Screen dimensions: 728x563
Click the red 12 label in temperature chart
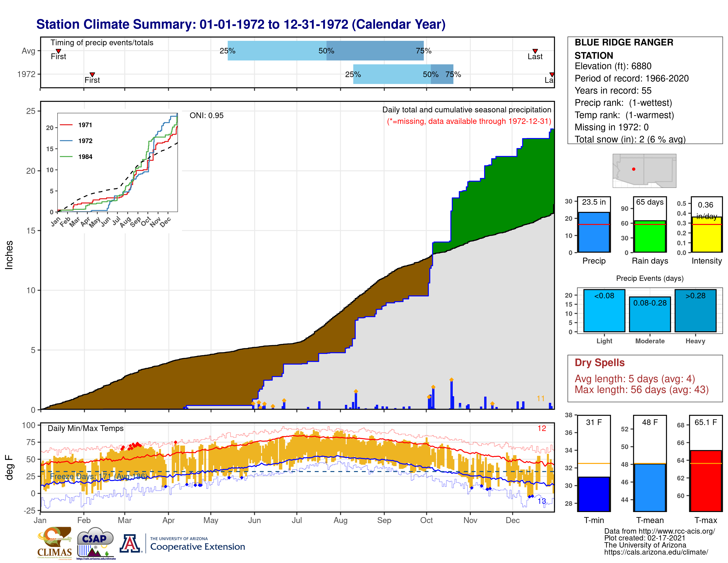click(542, 428)
